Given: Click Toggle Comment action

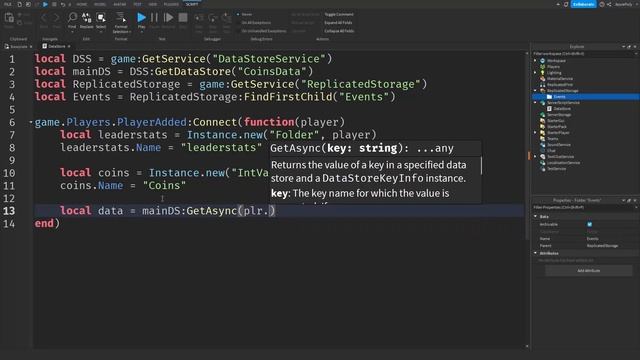Looking at the screenshot, I should pos(339,14).
